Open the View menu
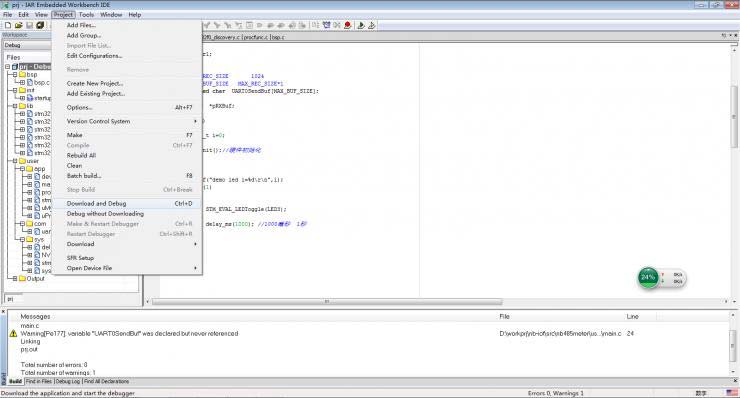The width and height of the screenshot is (740, 398). (x=41, y=15)
